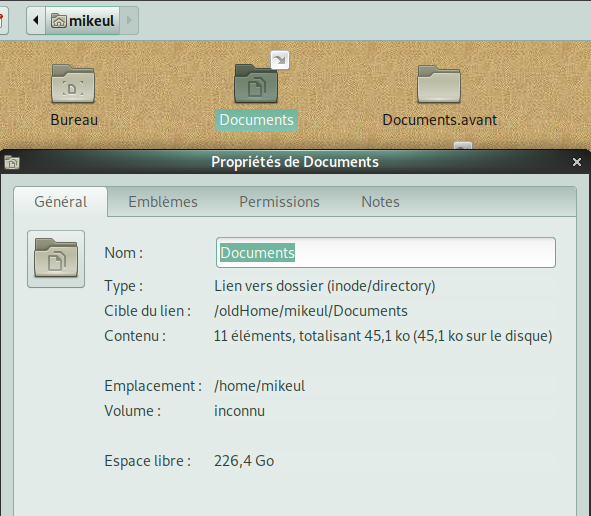
Task: Click the mikeul path bar button
Action: tap(83, 20)
